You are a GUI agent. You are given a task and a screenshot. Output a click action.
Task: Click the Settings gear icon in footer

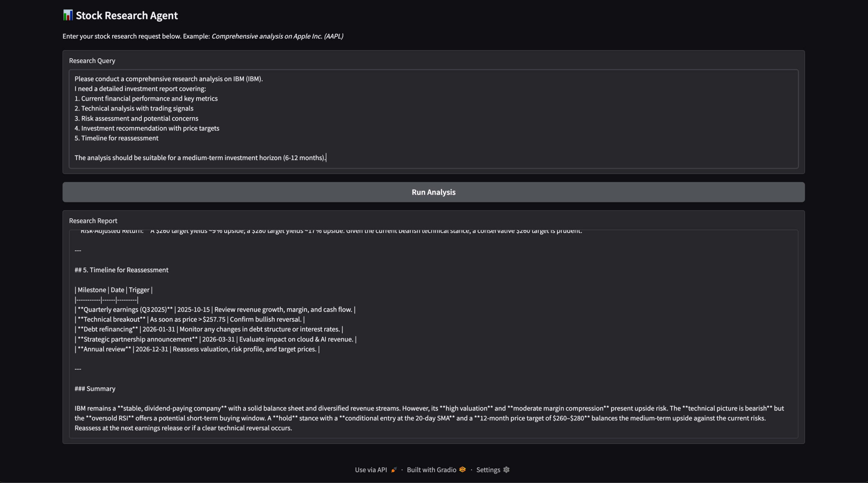506,470
